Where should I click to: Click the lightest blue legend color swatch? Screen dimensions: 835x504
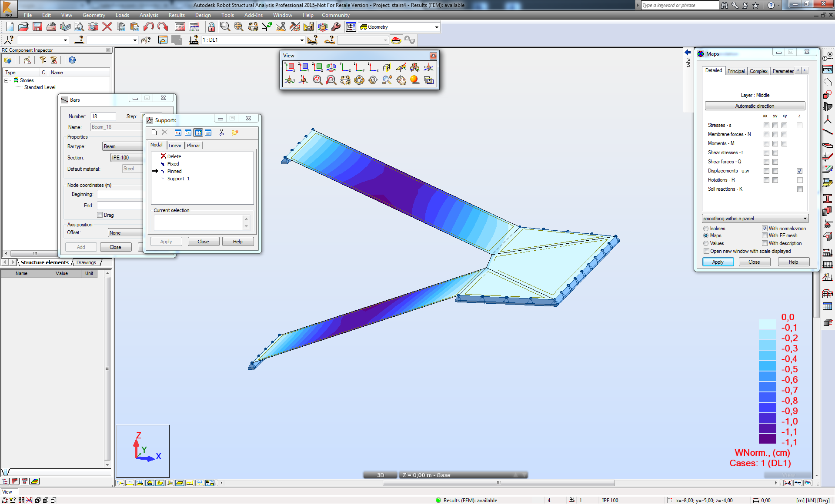point(767,325)
